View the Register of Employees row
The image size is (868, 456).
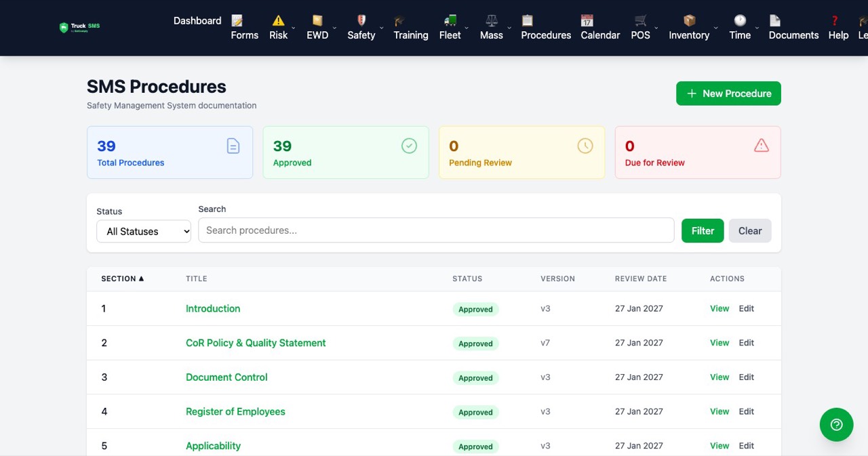coord(719,412)
